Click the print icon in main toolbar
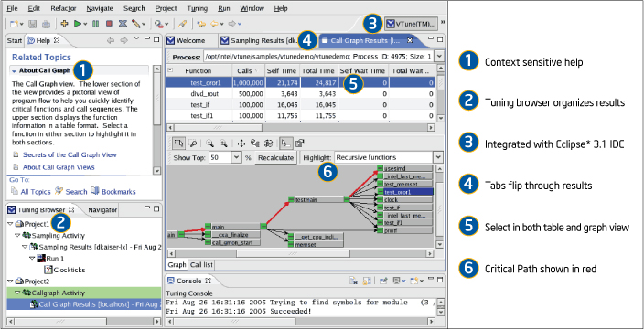Screen dimensions: 644x330 [x=46, y=24]
